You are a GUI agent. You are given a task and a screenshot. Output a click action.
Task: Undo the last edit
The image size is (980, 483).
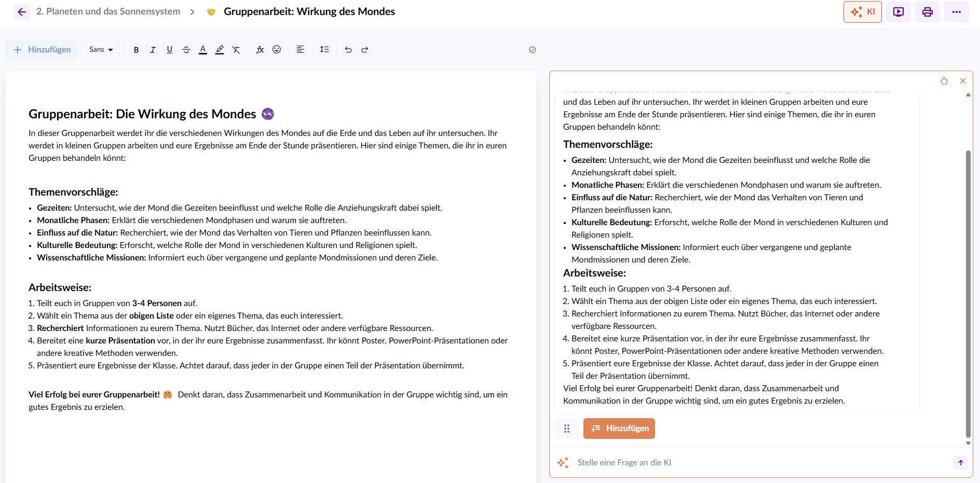pos(348,50)
